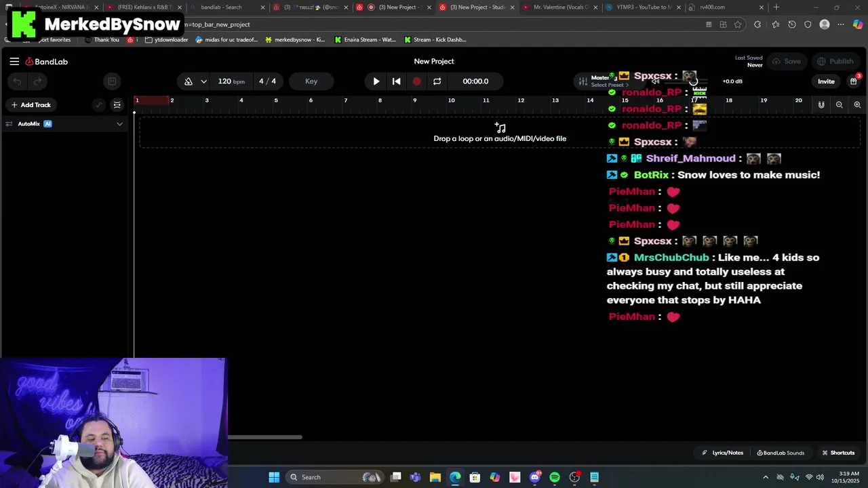
Task: Click the horizontal timeline scrollbar
Action: 265,437
